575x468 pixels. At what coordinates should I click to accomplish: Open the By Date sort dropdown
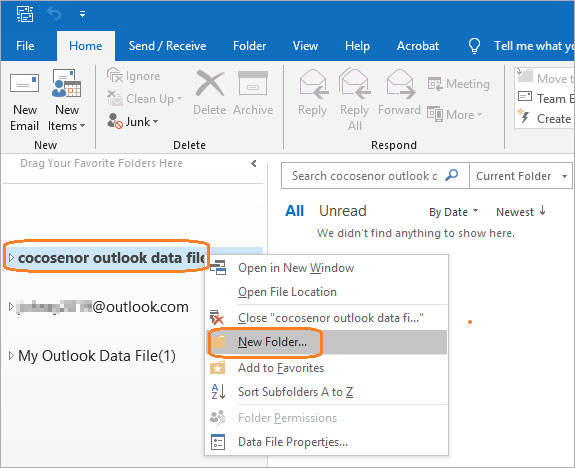(x=454, y=212)
